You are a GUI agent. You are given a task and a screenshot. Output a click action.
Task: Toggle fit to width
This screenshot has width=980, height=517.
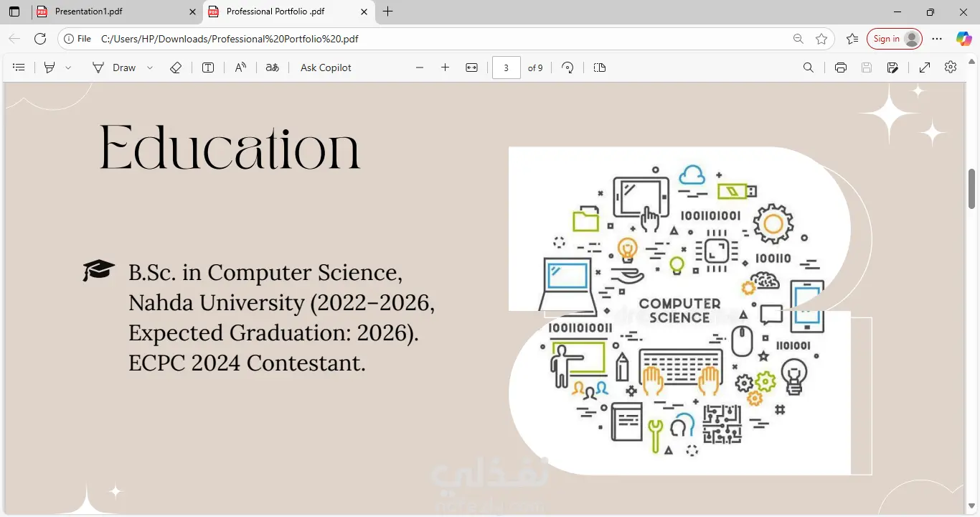(471, 67)
